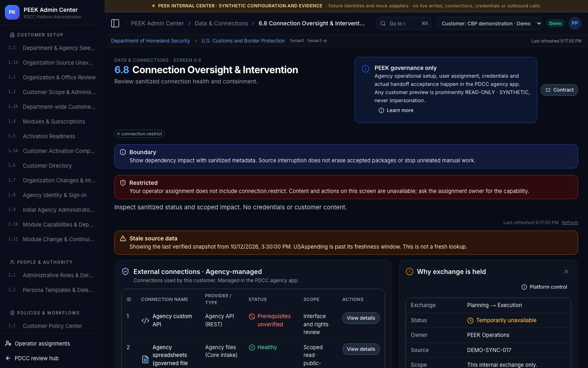
Task: Click the Stale source data warning icon
Action: click(122, 238)
